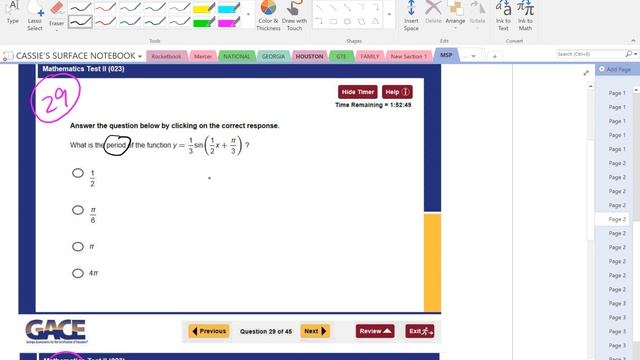640x360 pixels.
Task: Open search scope dropdown arrow
Action: point(636,54)
